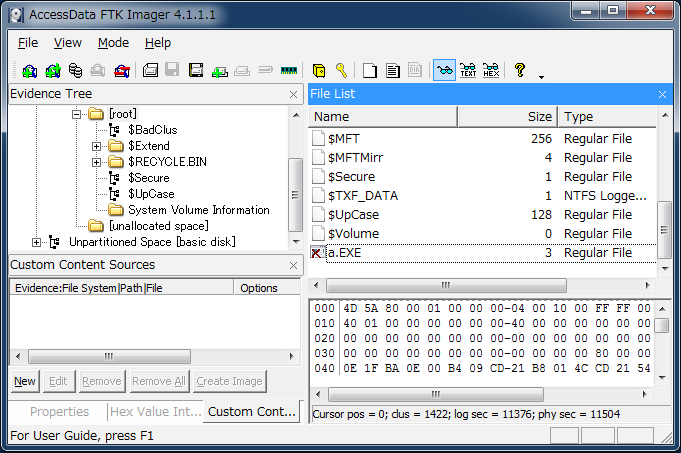Select $BadClus in the Evidence Tree
Viewport: 681px width, 453px height.
tap(152, 130)
